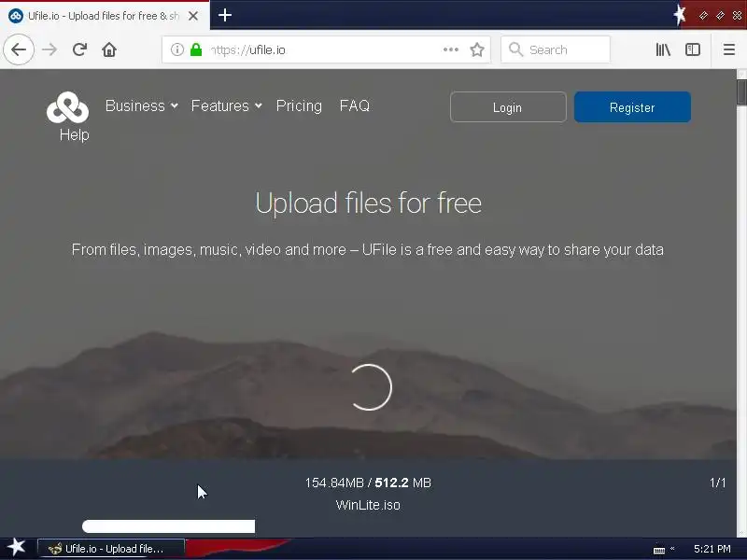Screen dimensions: 747x560
Task: Open the browser home page
Action: coord(109,49)
